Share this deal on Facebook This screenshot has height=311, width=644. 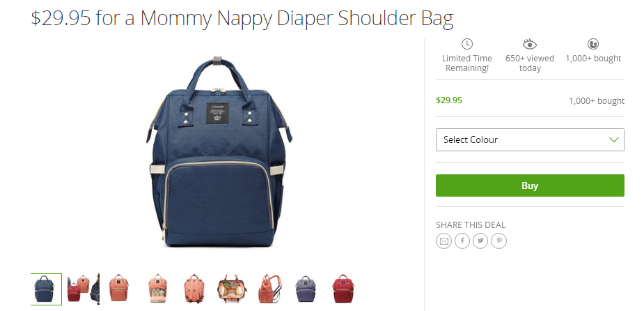462,241
